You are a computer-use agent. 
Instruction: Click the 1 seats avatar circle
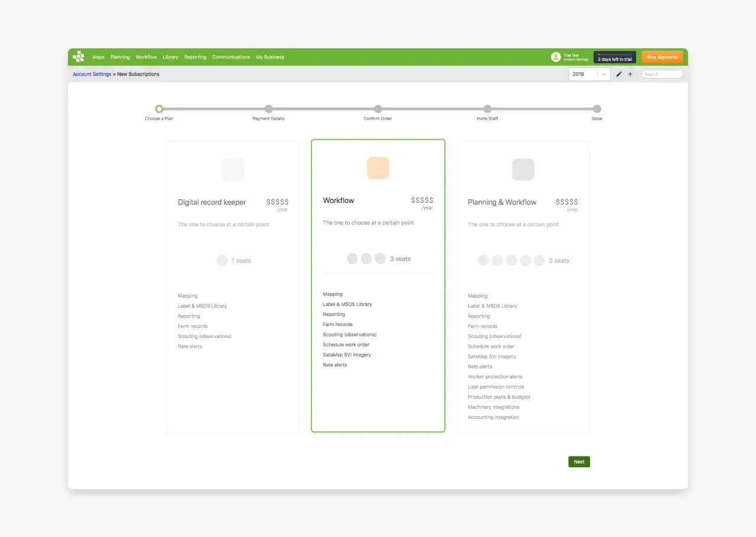[x=222, y=261]
